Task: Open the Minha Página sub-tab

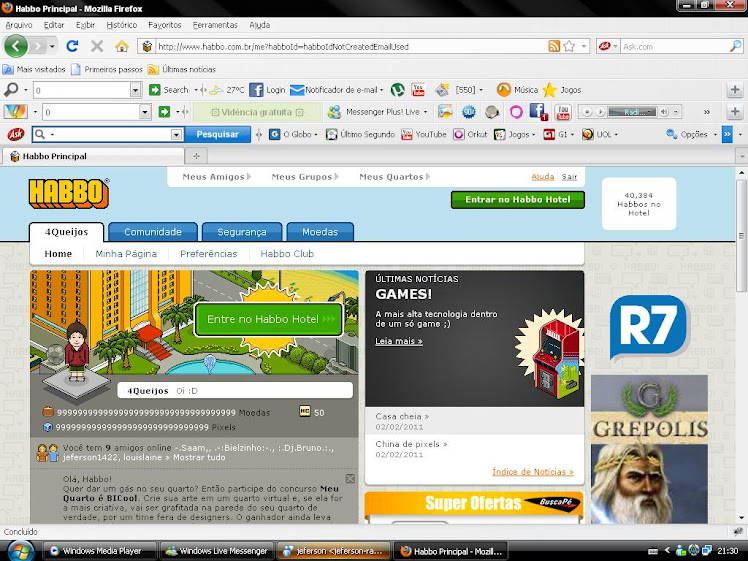Action: click(x=126, y=254)
